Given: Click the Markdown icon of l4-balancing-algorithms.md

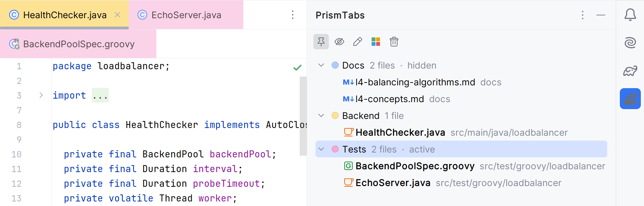Looking at the screenshot, I should click(x=348, y=82).
